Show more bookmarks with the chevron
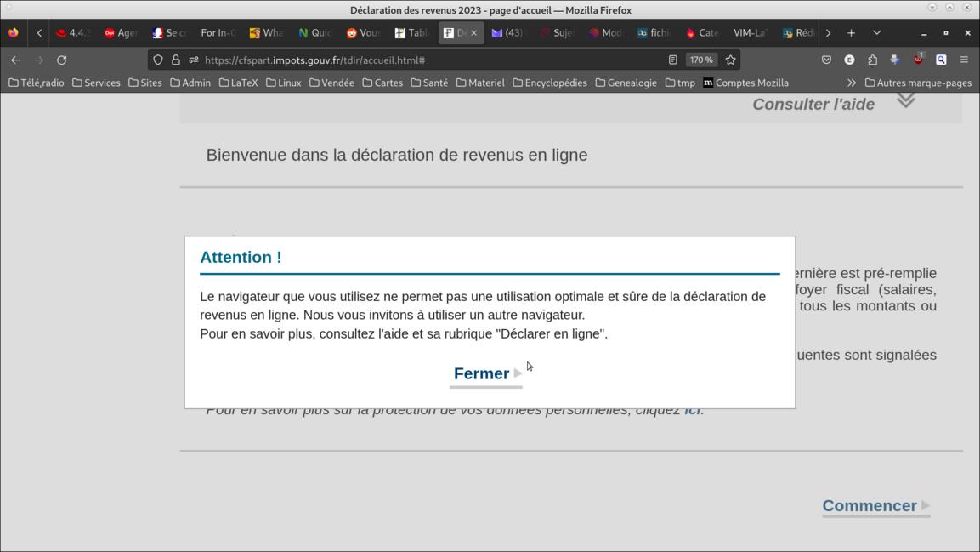The image size is (980, 552). click(x=851, y=83)
